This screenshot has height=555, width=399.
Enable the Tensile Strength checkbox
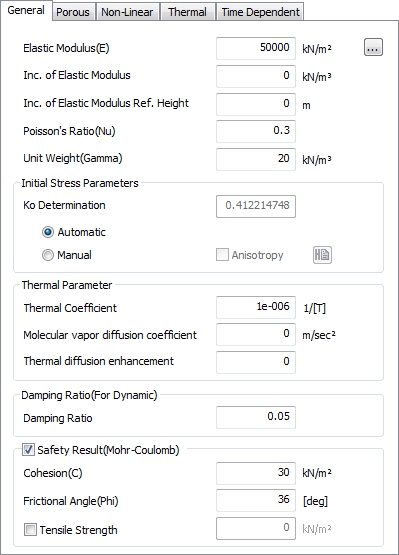(x=30, y=530)
